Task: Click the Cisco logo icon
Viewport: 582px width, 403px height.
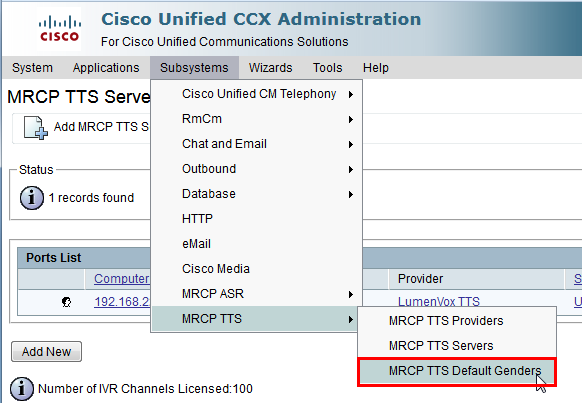Action: pyautogui.click(x=59, y=29)
